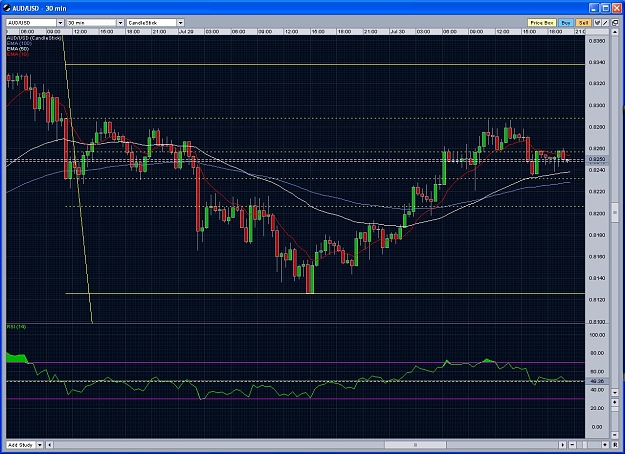The width and height of the screenshot is (625, 454).
Task: Click the horizontal zoom-in plus icon
Action: [605, 445]
